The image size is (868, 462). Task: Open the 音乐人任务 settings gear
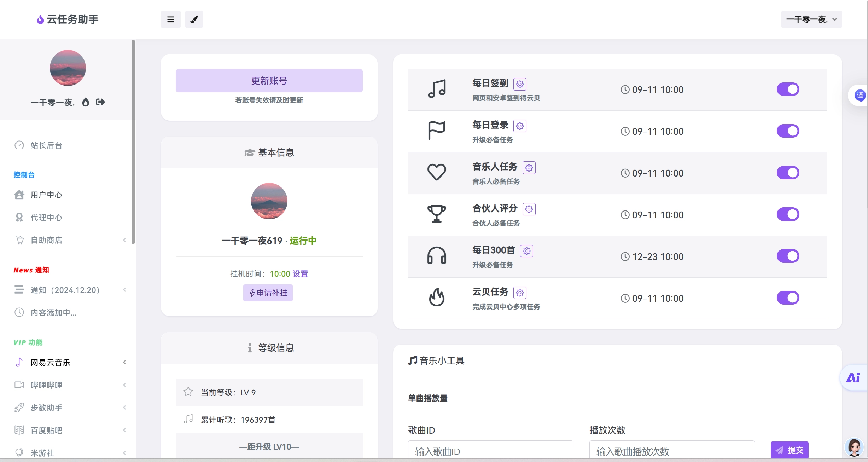529,167
